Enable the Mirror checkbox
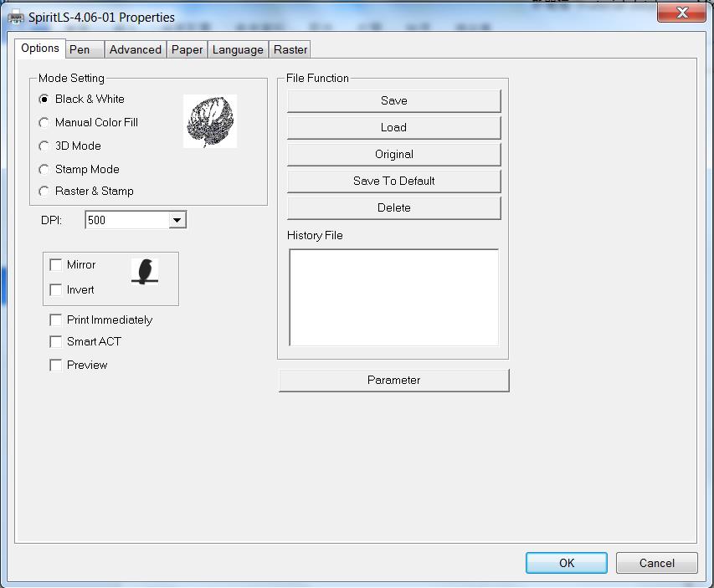The image size is (714, 588). [56, 265]
